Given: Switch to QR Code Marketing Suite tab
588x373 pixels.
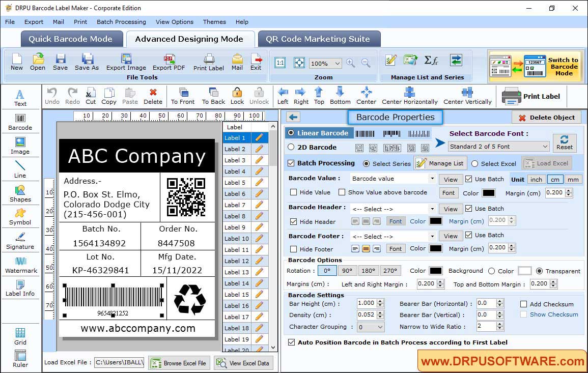Looking at the screenshot, I should pos(319,39).
